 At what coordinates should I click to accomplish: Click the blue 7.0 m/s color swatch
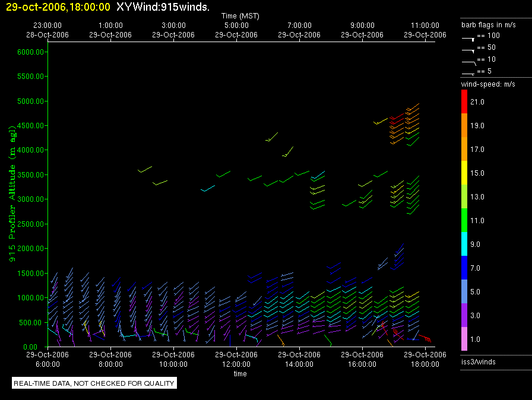click(x=464, y=268)
